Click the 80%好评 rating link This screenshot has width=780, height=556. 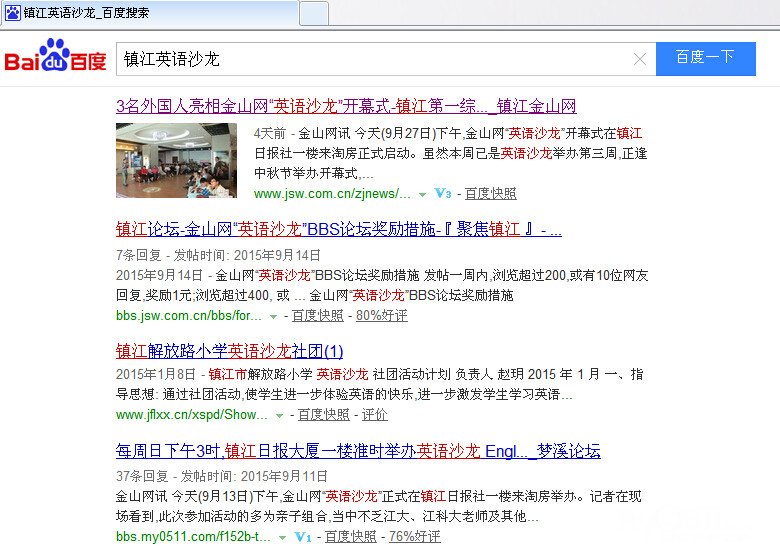coord(381,316)
